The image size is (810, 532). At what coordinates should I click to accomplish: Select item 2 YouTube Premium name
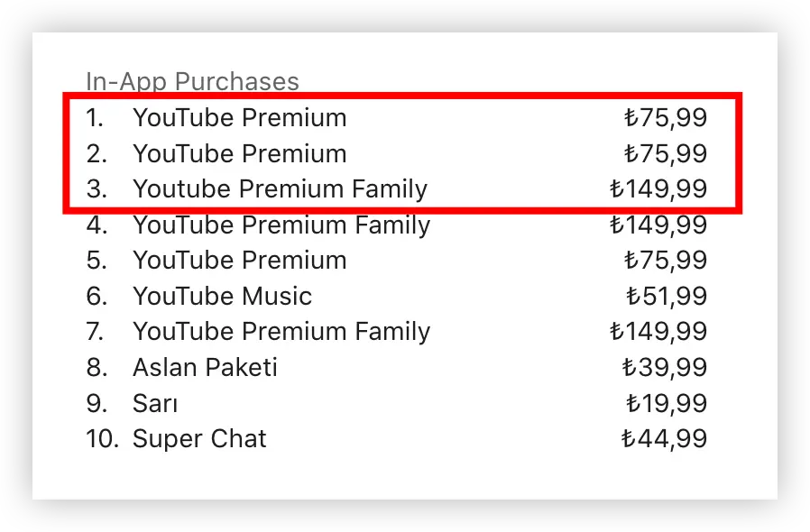[x=240, y=153]
